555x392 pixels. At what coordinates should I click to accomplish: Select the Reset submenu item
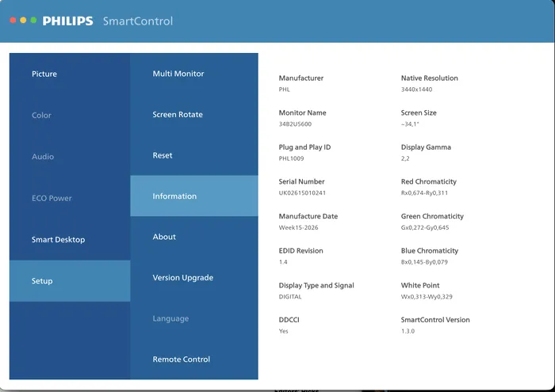point(194,155)
